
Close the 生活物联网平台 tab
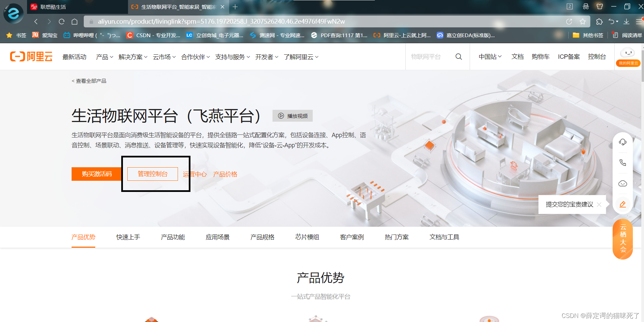click(222, 7)
